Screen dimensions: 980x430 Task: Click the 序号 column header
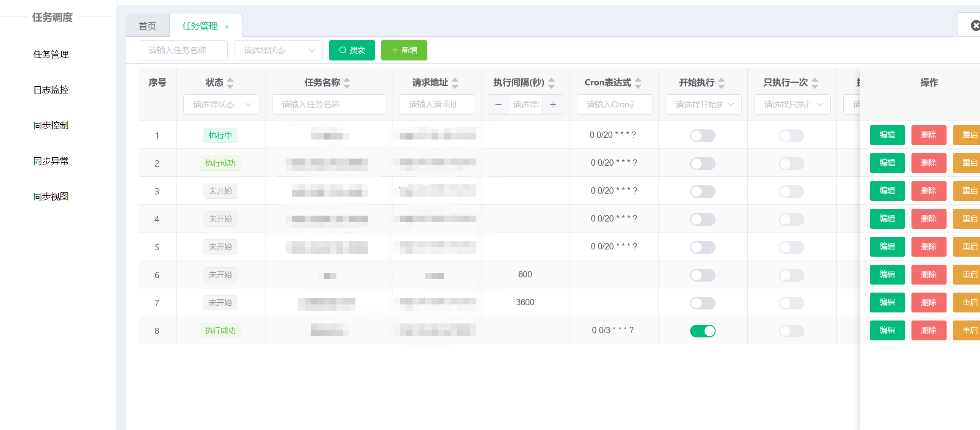(x=157, y=82)
